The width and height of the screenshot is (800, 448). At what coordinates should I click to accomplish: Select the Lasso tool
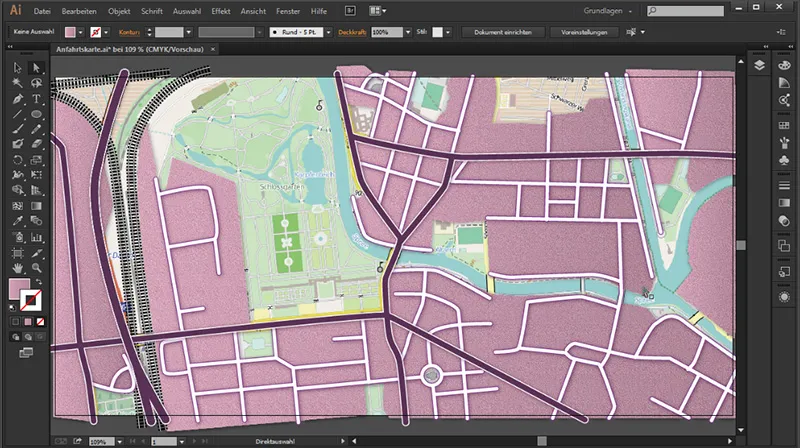pos(36,83)
